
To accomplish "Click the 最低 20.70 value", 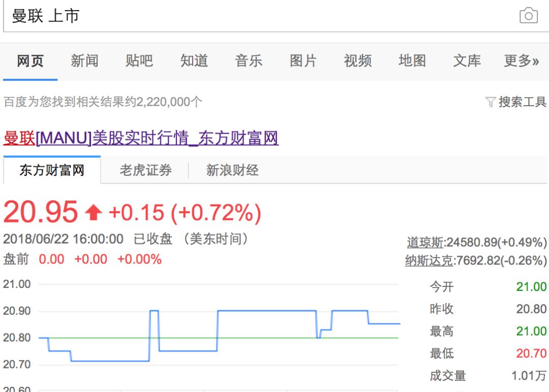I will 531,353.
